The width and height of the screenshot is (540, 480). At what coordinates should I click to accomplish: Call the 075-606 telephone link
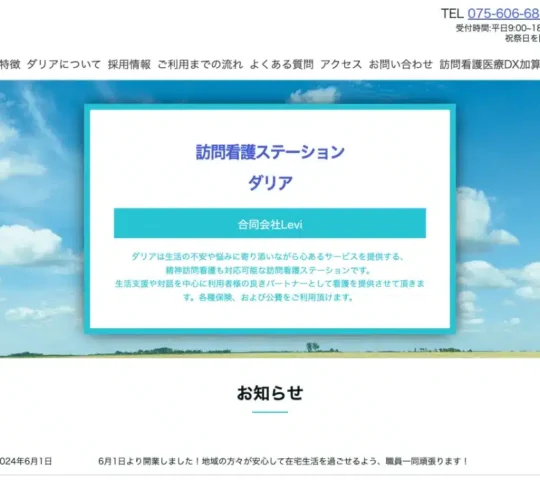(x=503, y=14)
